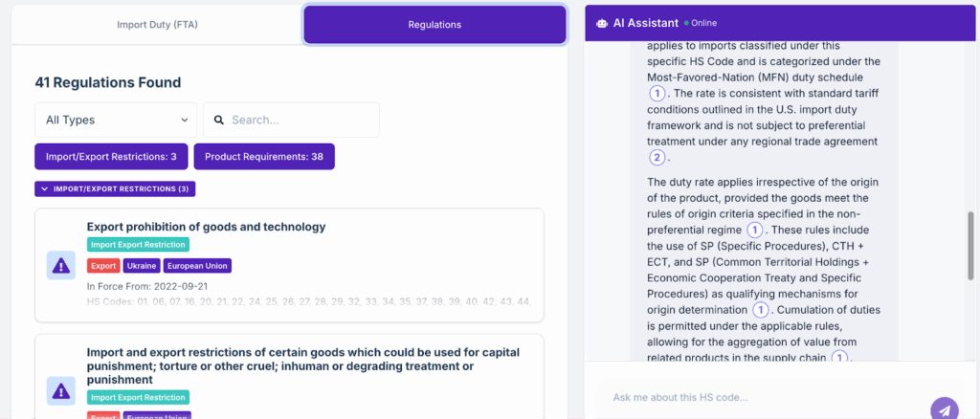Click the Ask me about this HS code input

(x=756, y=397)
